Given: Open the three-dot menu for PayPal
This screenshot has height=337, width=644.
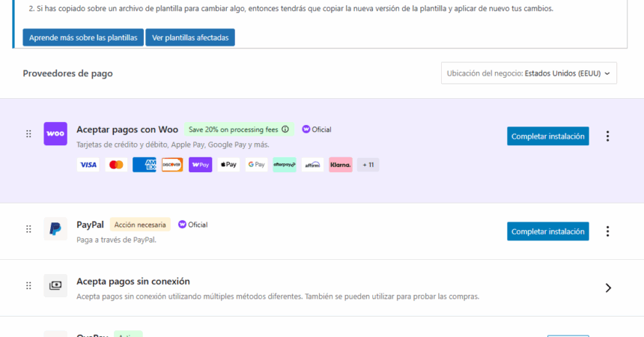Looking at the screenshot, I should coord(607,231).
